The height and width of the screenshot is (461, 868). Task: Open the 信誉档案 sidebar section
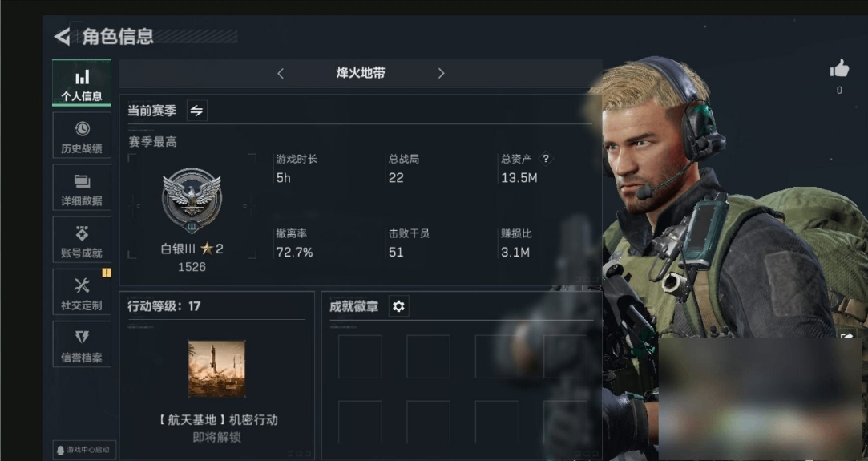pyautogui.click(x=82, y=344)
